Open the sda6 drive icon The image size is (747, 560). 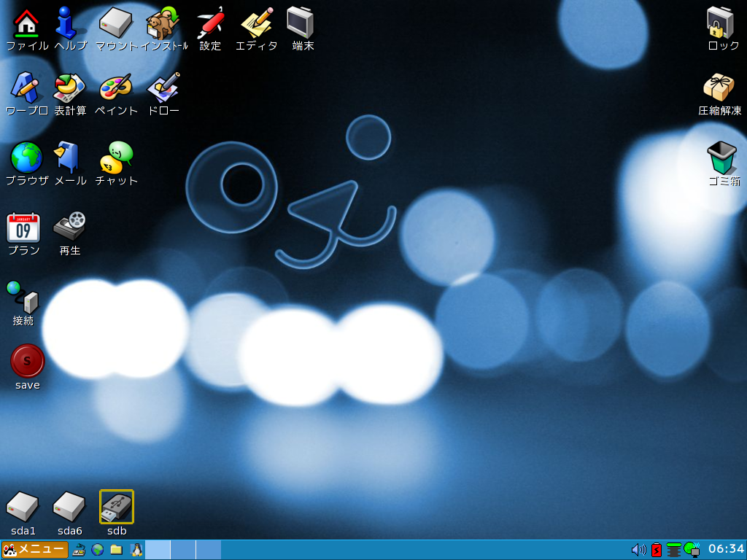point(69,507)
